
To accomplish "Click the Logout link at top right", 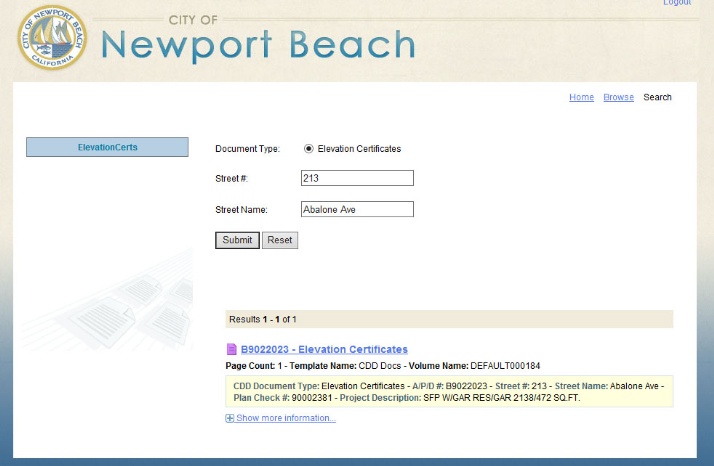I will (x=677, y=3).
